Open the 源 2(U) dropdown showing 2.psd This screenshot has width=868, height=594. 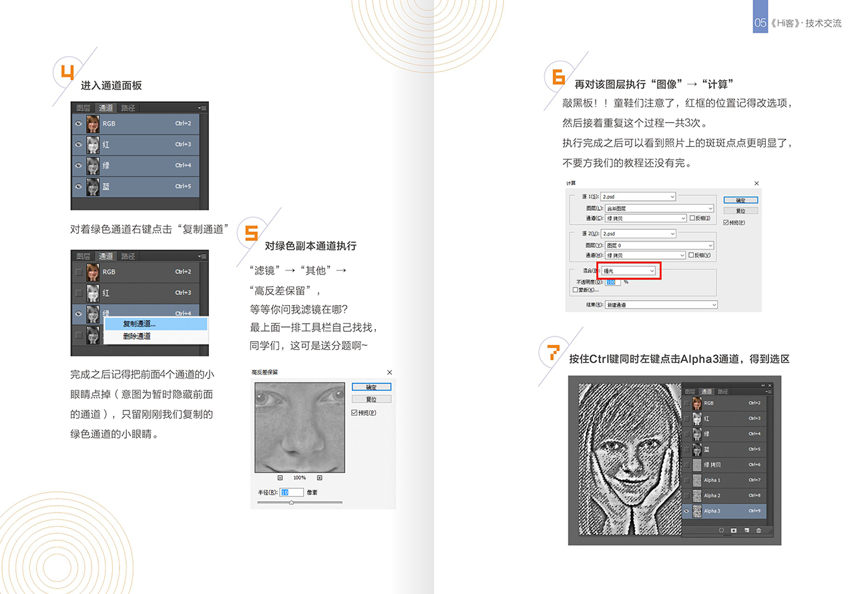(638, 234)
